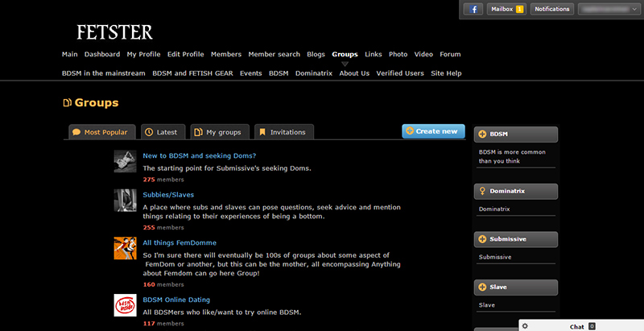The image size is (644, 331).
Task: Go to the Forum menu item
Action: pyautogui.click(x=450, y=55)
